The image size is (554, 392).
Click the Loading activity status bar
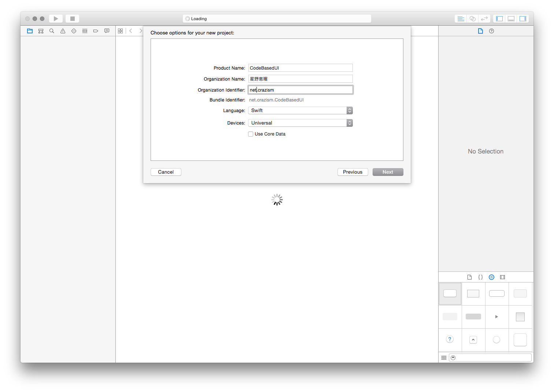(x=277, y=19)
